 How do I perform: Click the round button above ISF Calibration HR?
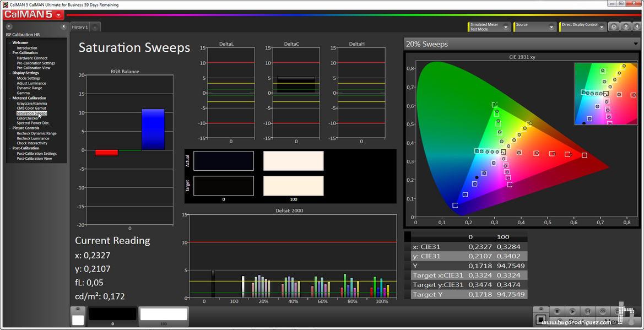(9, 26)
